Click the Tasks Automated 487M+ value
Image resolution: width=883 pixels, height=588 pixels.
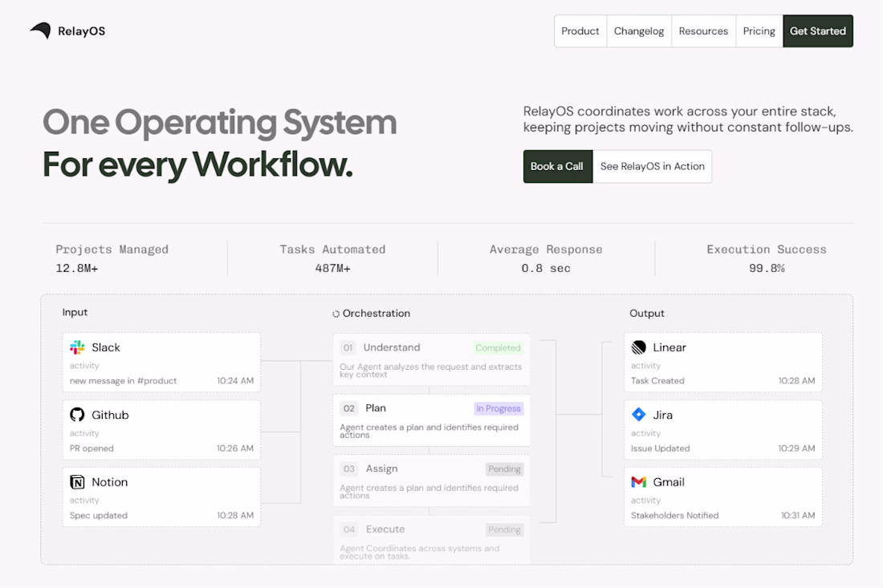(x=333, y=269)
